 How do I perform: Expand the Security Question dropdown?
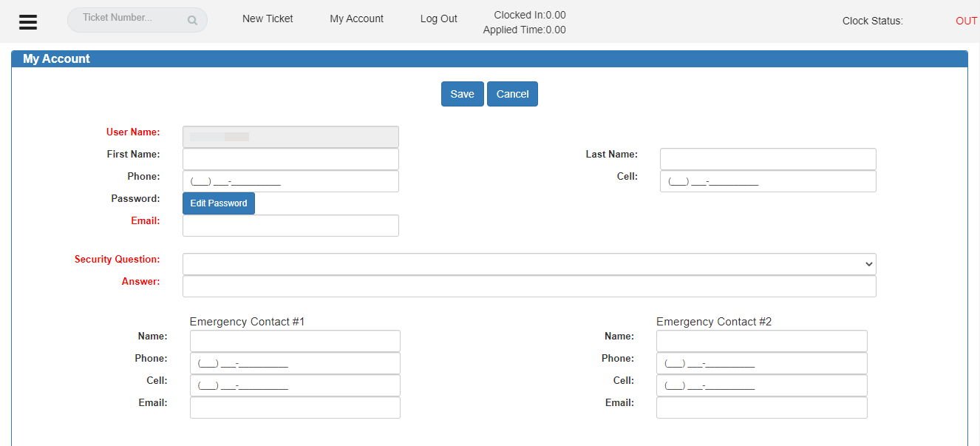[529, 264]
